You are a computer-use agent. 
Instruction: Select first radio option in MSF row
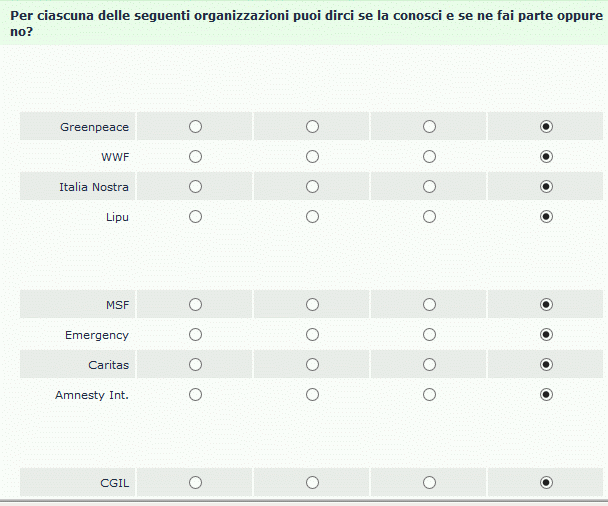(x=196, y=305)
